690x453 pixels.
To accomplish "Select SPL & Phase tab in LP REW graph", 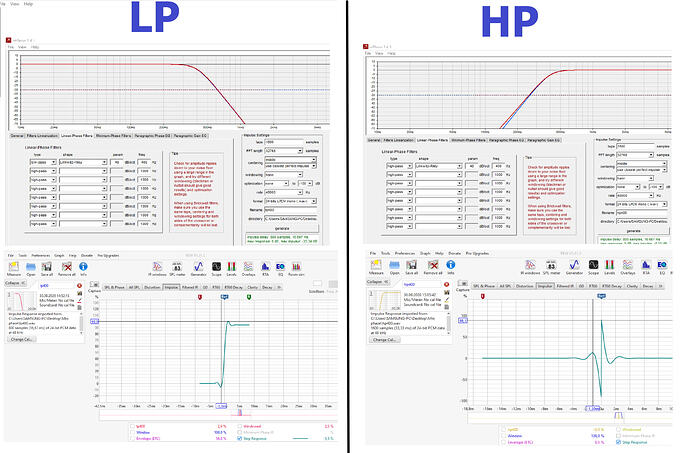I will coord(114,287).
